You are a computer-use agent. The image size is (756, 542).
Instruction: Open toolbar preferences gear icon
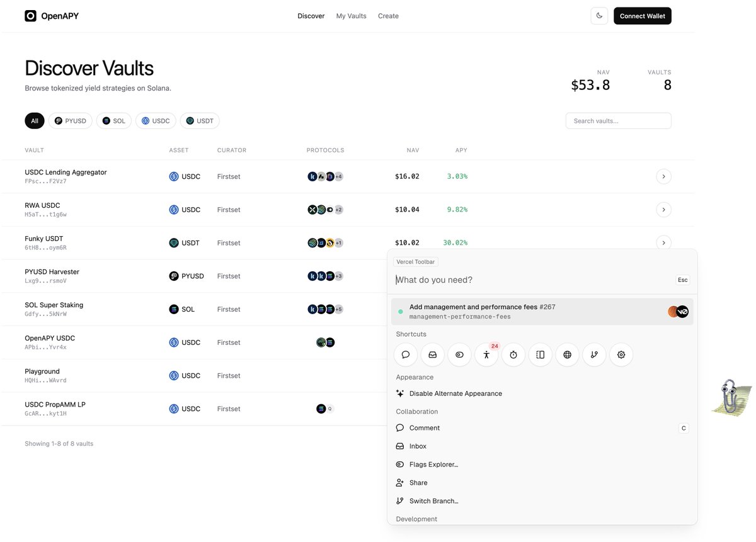pyautogui.click(x=621, y=355)
